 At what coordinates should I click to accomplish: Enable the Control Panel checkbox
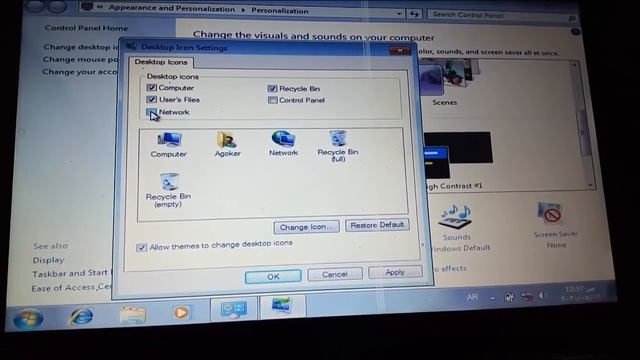click(272, 100)
